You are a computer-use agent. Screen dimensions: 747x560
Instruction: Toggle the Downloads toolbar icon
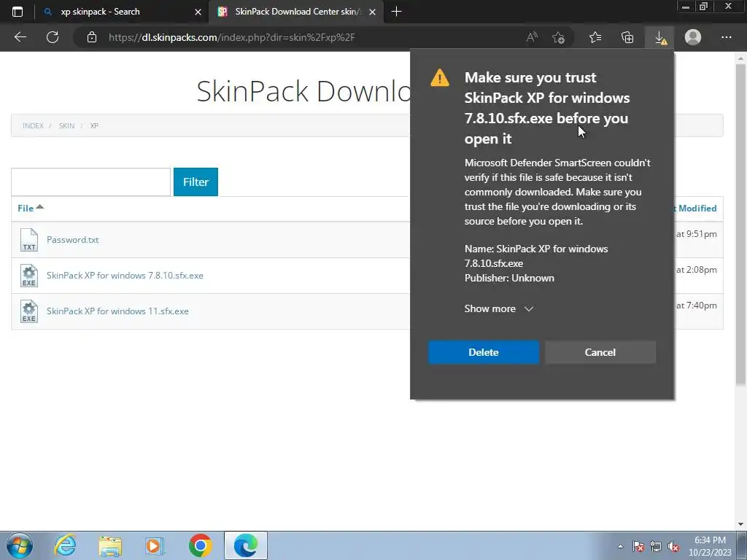(660, 37)
